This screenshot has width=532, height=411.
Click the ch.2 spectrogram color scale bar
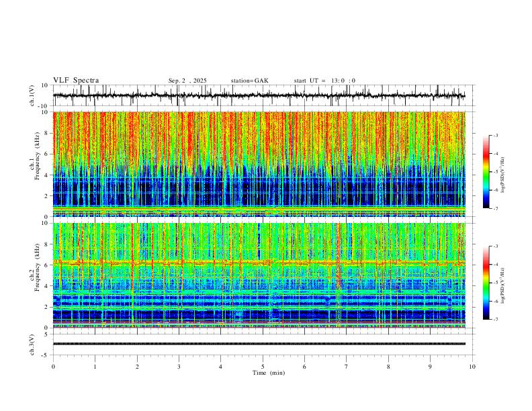[x=486, y=283]
